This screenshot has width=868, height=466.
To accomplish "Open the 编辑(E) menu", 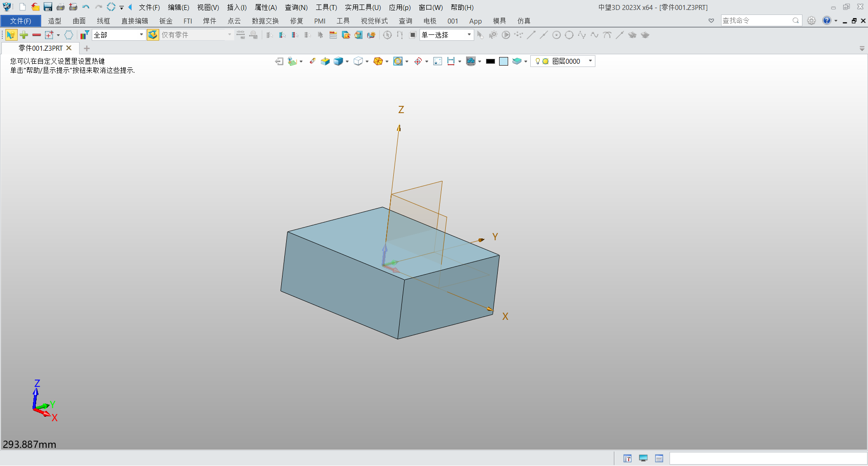I will [179, 8].
